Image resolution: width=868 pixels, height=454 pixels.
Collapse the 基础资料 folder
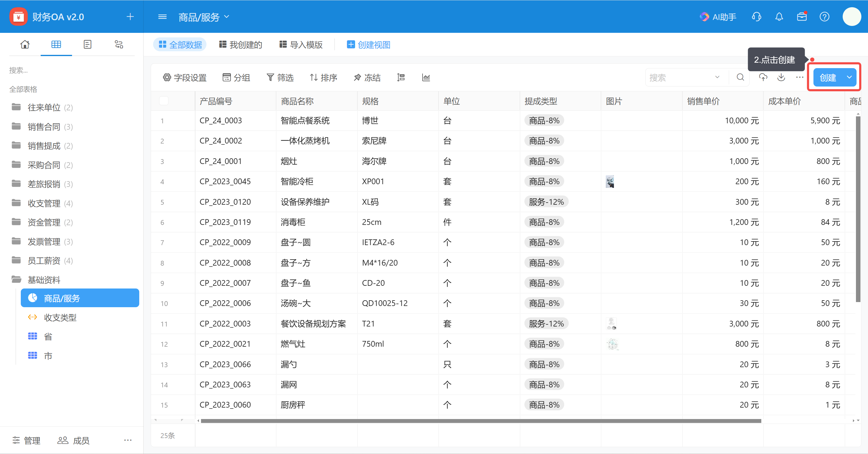pyautogui.click(x=36, y=279)
